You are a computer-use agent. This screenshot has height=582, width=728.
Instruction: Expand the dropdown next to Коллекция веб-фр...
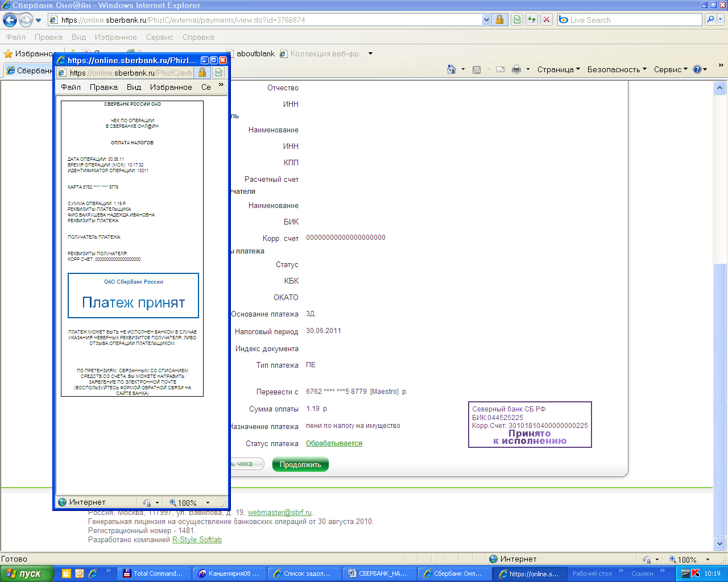click(x=370, y=54)
